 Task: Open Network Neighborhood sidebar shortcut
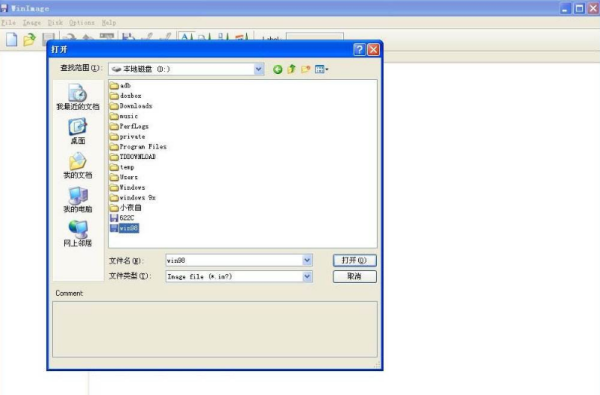[78, 233]
